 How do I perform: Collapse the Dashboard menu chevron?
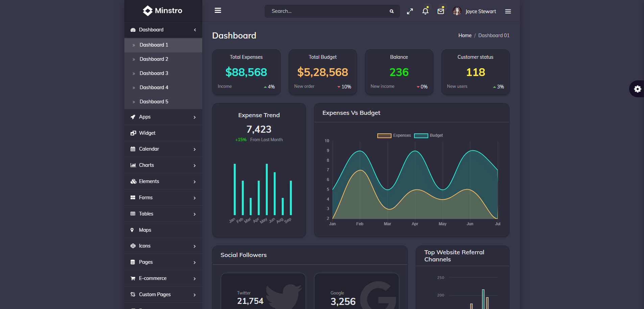(195, 30)
